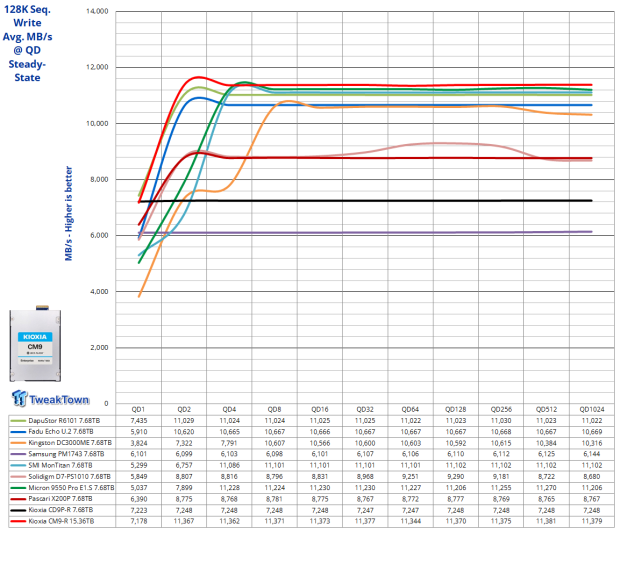The height and width of the screenshot is (568, 620).
Task: Click Kioxia CM9-R QD2 value 11,367
Action: [x=184, y=521]
